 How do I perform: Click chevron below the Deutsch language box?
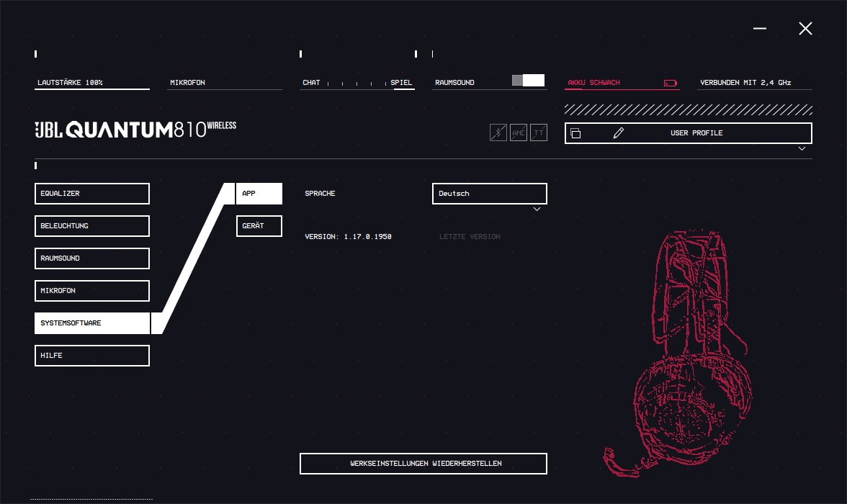pyautogui.click(x=537, y=210)
